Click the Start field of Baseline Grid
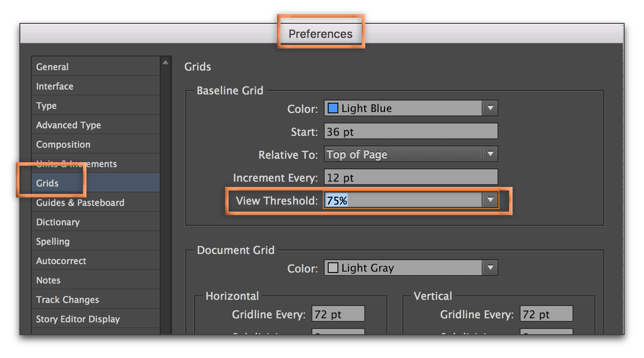The height and width of the screenshot is (358, 644). [411, 131]
